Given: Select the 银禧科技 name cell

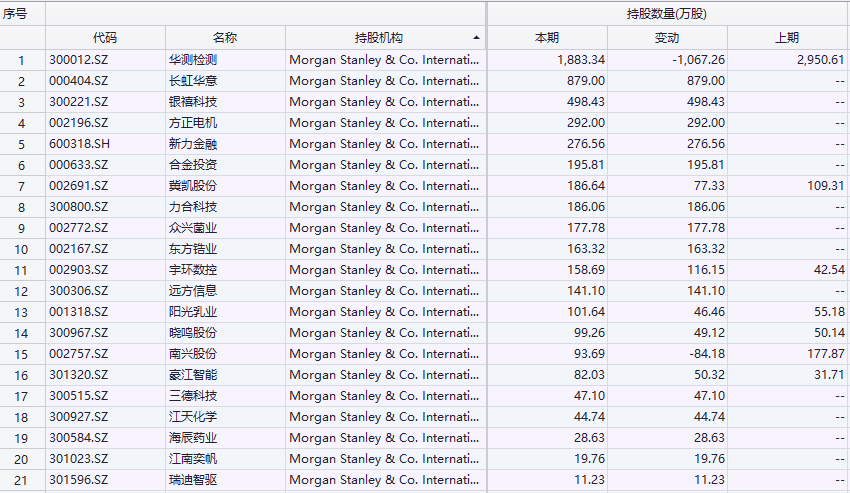Looking at the screenshot, I should [193, 102].
